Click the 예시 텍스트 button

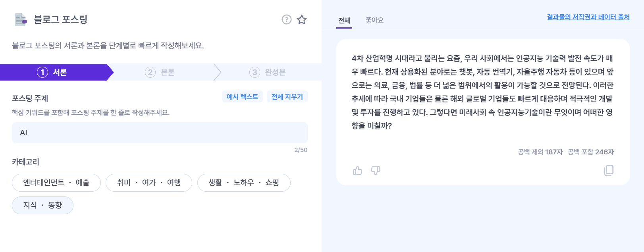coord(242,96)
